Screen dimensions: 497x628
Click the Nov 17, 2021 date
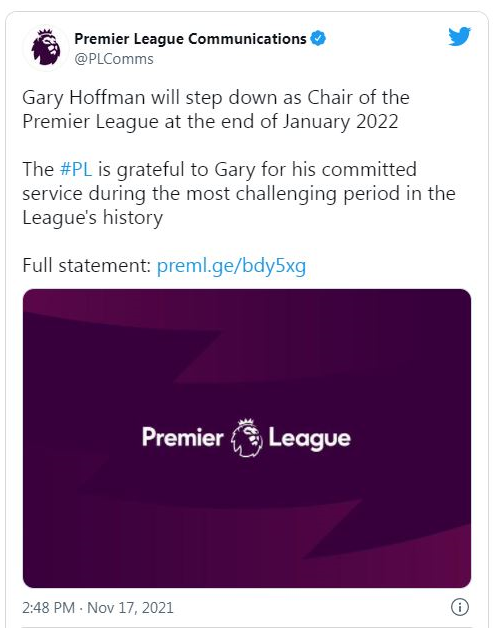coord(130,608)
